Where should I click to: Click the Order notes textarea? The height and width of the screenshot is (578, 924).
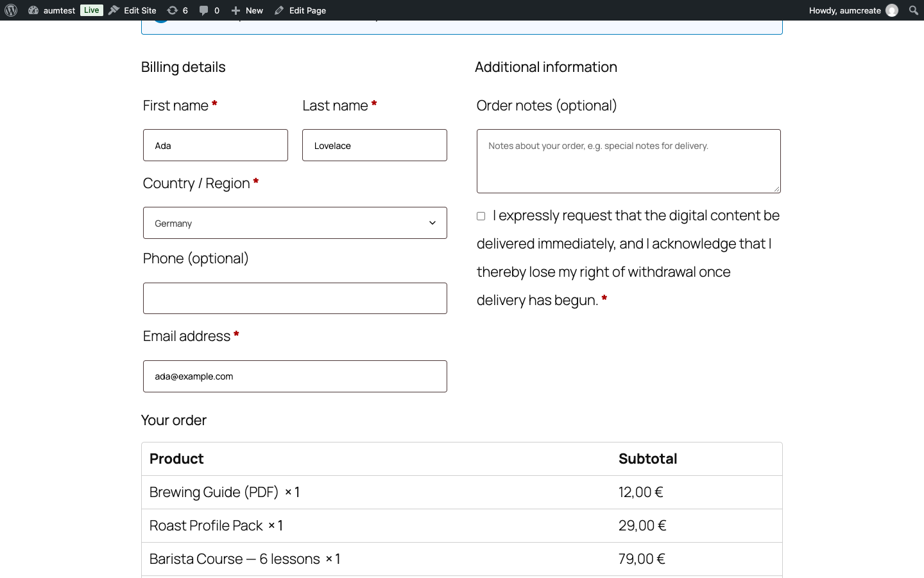(x=629, y=161)
